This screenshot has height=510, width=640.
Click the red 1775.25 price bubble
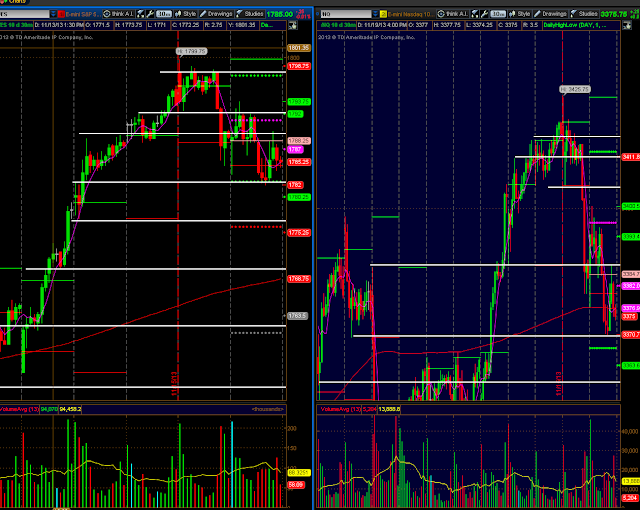coord(299,233)
